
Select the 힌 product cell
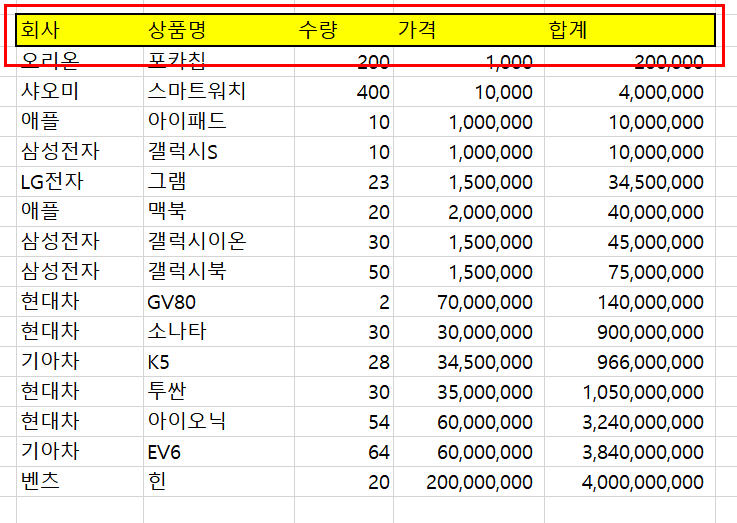tap(219, 482)
